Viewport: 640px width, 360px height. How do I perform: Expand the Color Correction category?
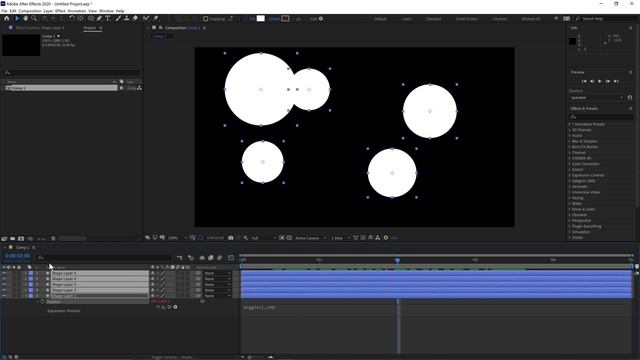click(x=570, y=164)
